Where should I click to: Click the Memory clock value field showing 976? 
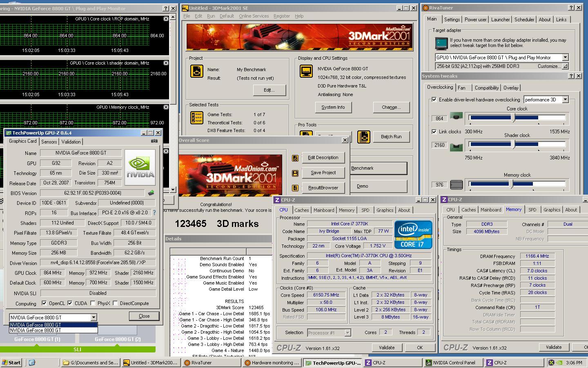[439, 185]
